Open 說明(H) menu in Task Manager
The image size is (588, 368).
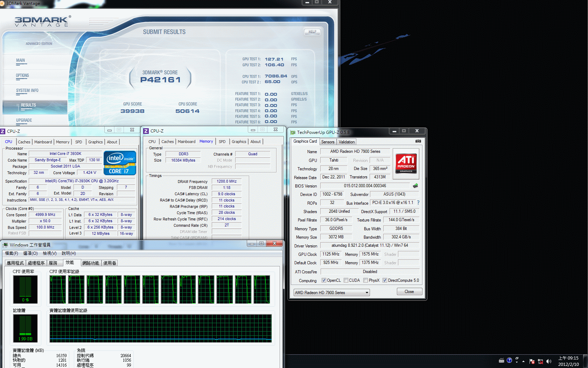69,253
